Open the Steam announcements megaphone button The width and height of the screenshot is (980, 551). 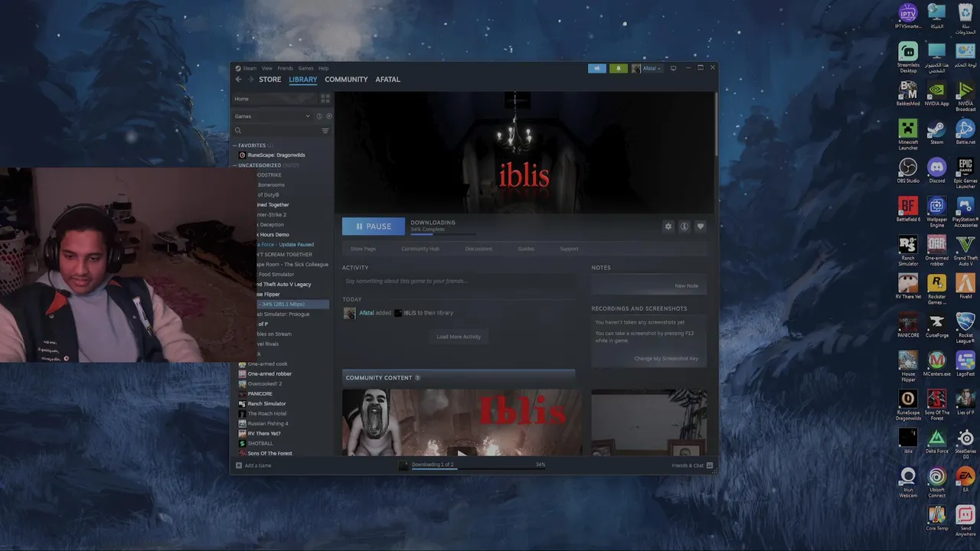coord(597,68)
